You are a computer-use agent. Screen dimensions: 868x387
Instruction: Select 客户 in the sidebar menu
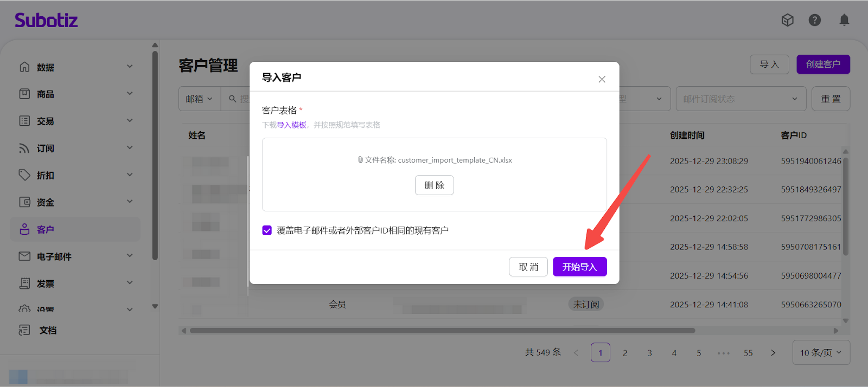click(46, 229)
